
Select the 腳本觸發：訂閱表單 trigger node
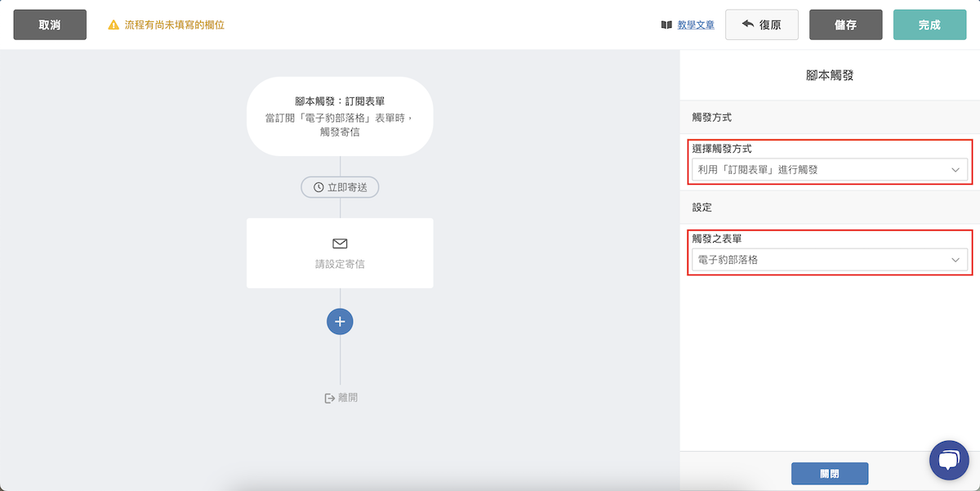point(340,116)
